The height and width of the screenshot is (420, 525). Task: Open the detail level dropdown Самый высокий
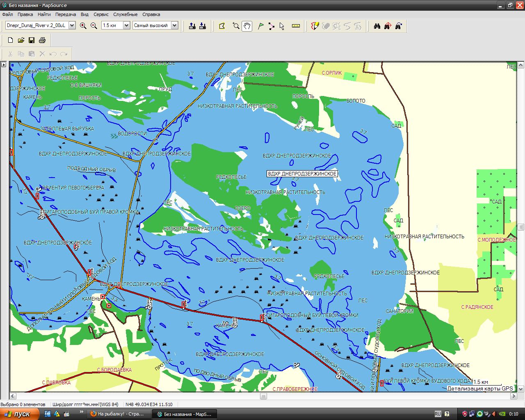click(x=174, y=25)
